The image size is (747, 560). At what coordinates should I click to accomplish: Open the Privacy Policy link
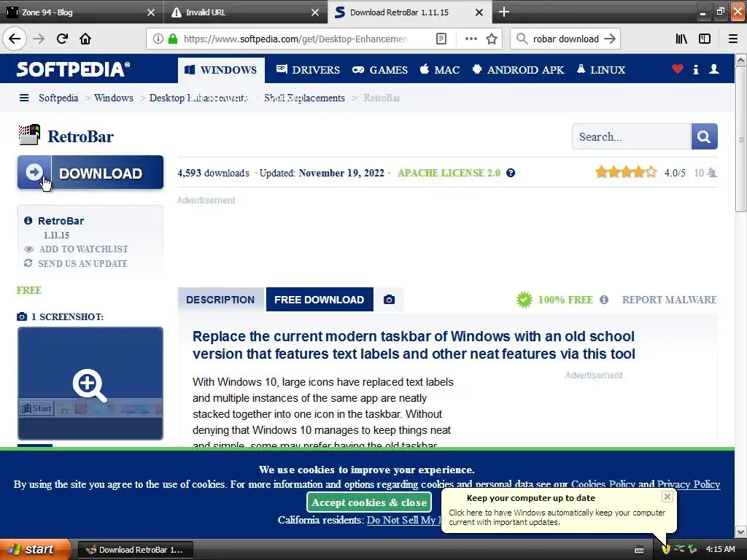click(689, 484)
